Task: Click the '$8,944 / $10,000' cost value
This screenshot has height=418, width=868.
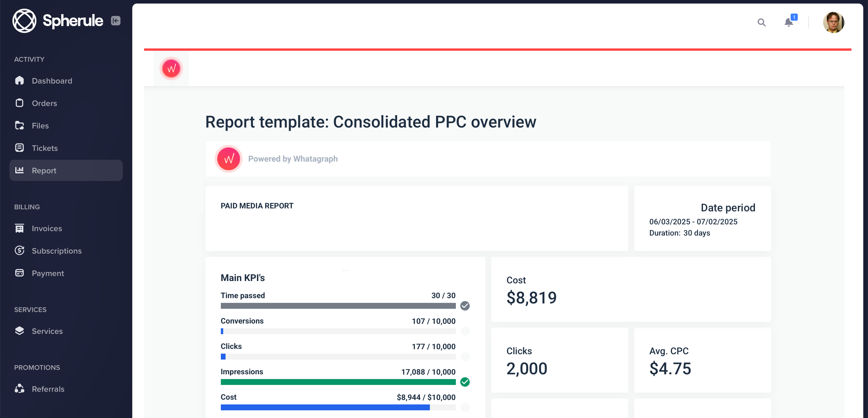Action: (x=426, y=397)
